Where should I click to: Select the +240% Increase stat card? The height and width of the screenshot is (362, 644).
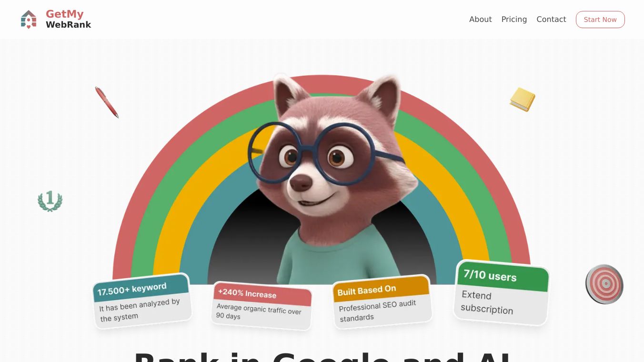pyautogui.click(x=262, y=305)
